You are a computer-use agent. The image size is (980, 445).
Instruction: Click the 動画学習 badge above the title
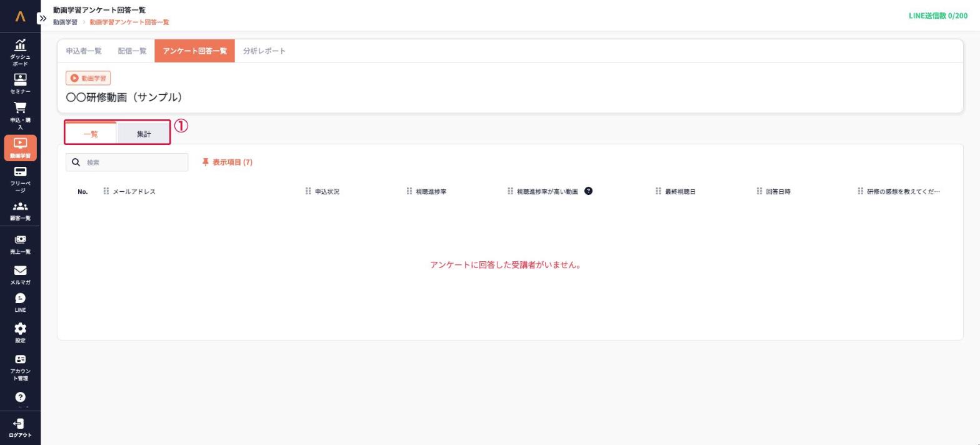(88, 78)
